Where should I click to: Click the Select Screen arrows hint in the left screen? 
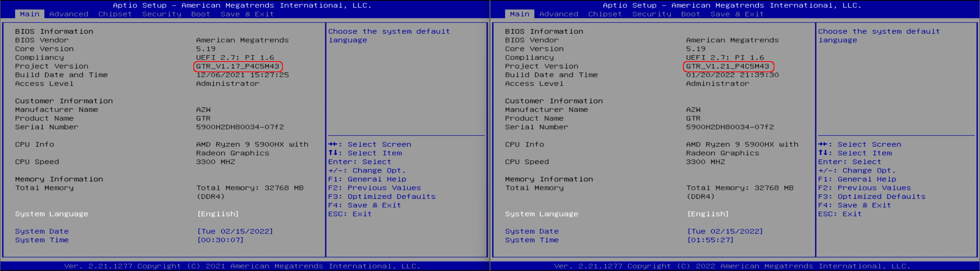pos(370,145)
